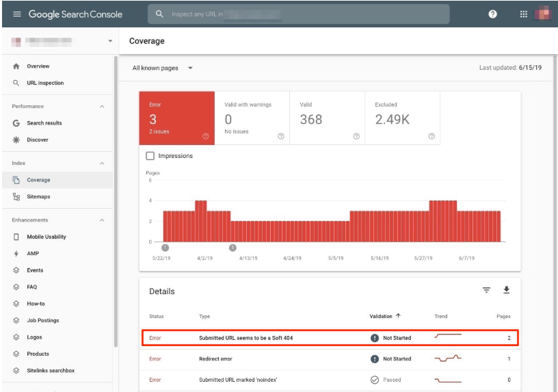Go to Mobile Usability report

point(46,237)
